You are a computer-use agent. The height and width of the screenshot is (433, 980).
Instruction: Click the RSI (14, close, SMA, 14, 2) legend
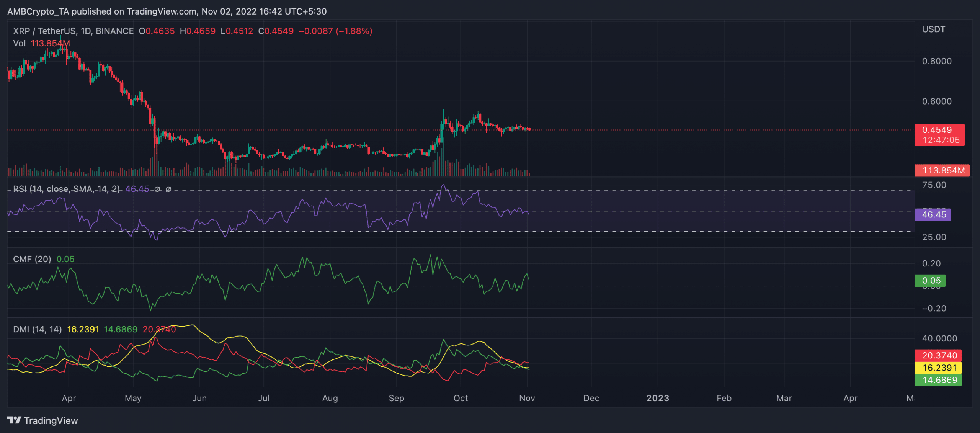point(67,189)
